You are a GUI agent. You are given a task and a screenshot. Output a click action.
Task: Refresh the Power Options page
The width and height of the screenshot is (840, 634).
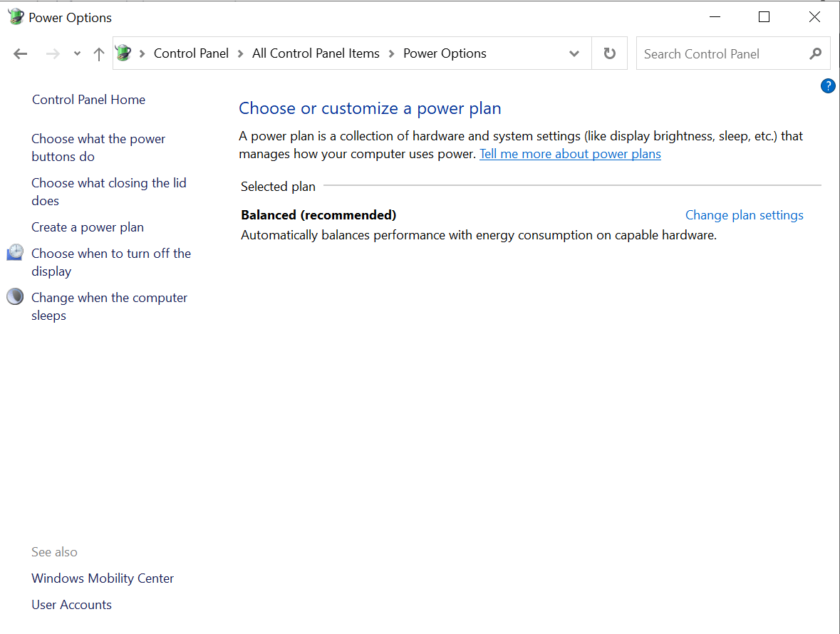point(609,53)
